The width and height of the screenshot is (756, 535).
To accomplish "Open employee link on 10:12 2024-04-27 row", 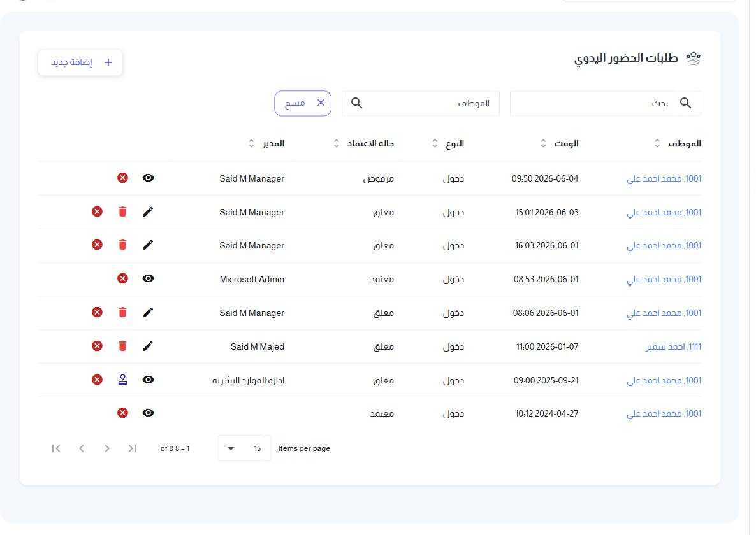I will [664, 413].
